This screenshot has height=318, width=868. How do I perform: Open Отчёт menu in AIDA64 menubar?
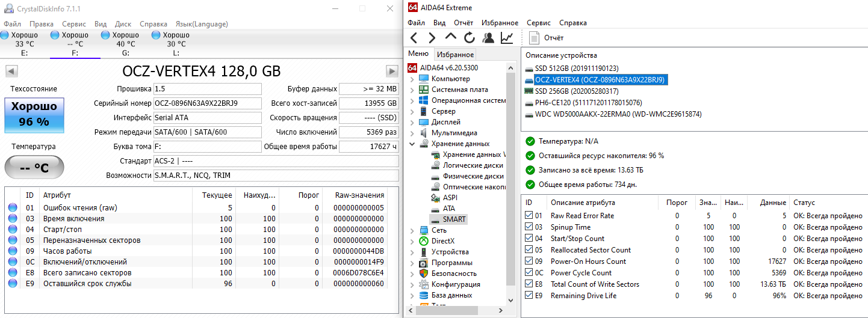pos(463,23)
